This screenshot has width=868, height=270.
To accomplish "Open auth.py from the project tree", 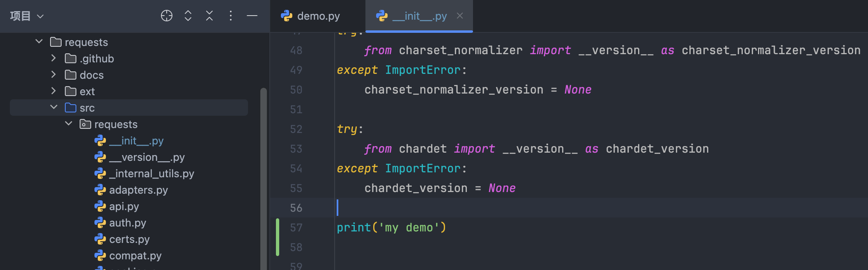I will 127,223.
